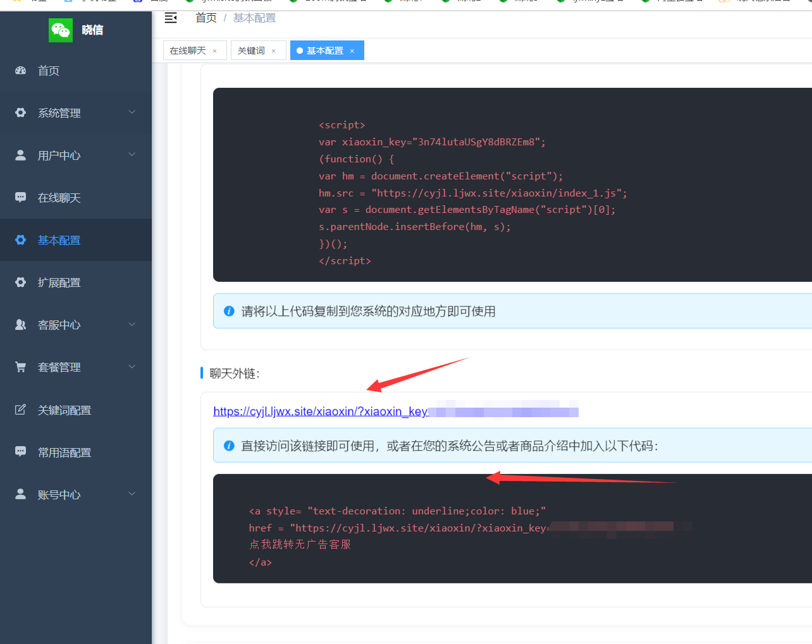Click the 客服中心 users icon
This screenshot has height=644, width=812.
pos(20,324)
